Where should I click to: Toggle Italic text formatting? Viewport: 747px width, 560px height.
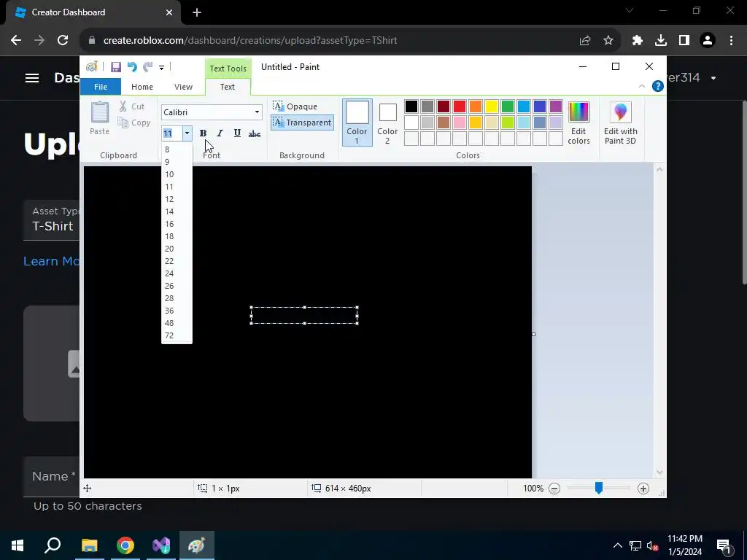[220, 133]
